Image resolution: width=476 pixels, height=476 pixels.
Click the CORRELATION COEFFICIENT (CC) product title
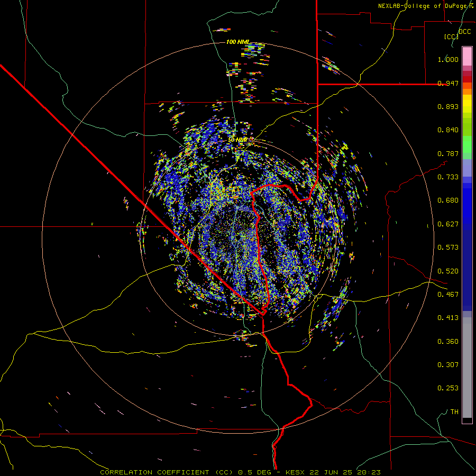pos(166,472)
